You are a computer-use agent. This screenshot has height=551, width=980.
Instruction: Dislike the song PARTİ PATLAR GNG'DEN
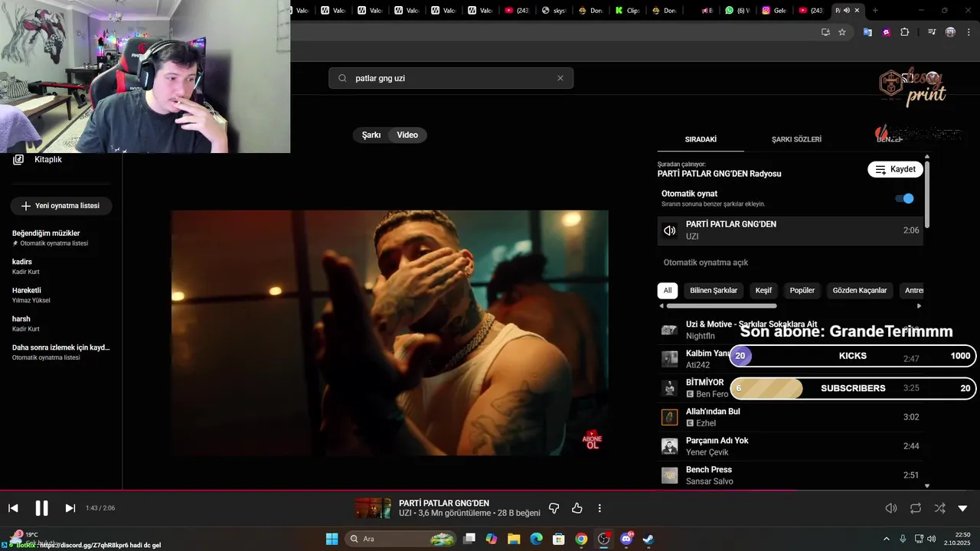[554, 508]
